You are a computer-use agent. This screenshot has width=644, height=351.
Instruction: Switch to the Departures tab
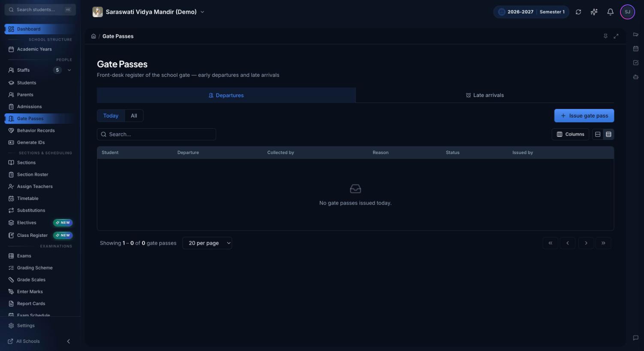tap(226, 95)
